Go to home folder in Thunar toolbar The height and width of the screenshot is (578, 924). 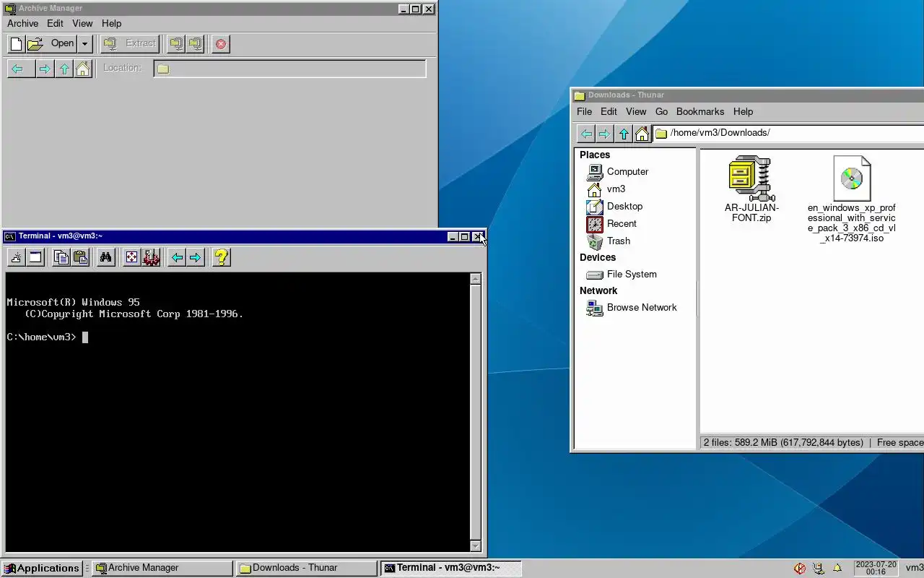point(642,134)
